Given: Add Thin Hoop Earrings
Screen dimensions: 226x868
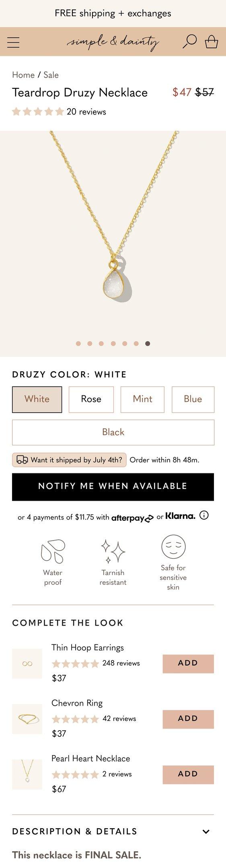Looking at the screenshot, I should click(188, 663).
